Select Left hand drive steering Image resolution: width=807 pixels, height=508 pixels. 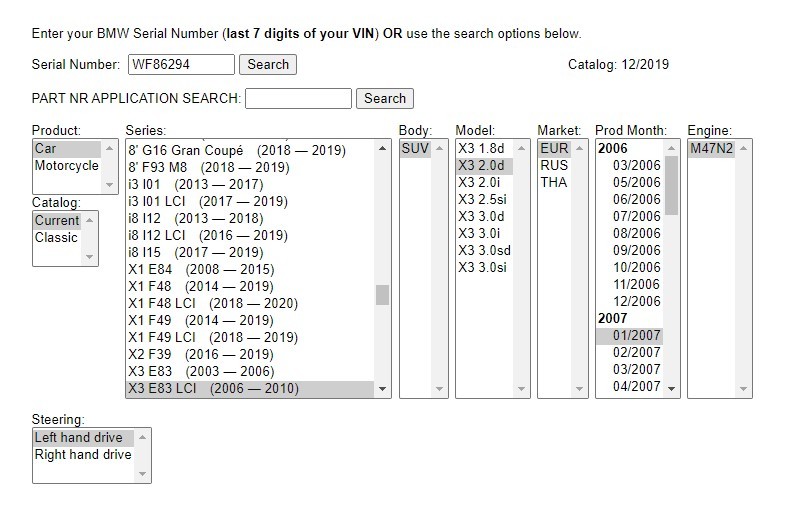[83, 438]
